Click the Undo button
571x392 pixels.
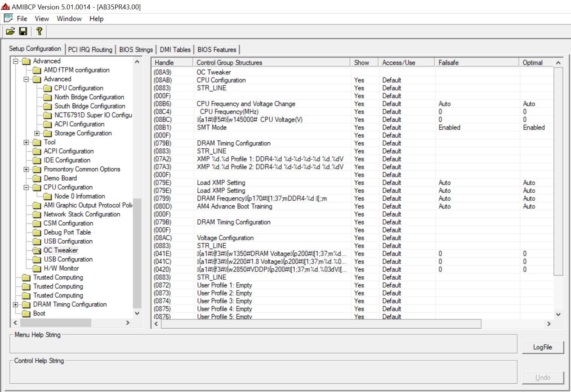point(542,378)
